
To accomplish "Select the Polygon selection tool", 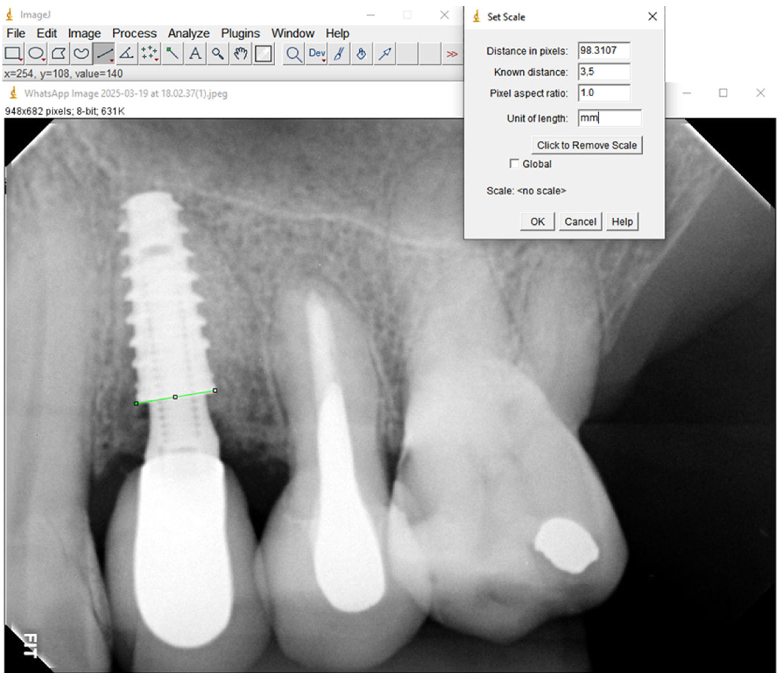I will (x=58, y=54).
